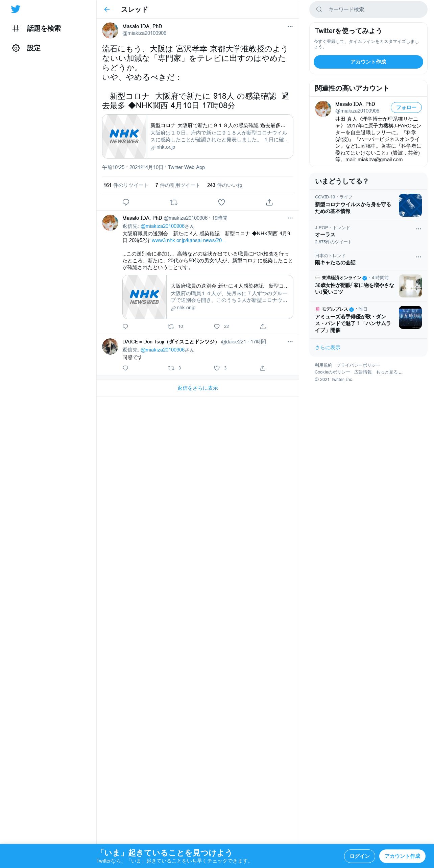Open 利用規約 footer link
Viewport: 434px width, 868px height.
323,365
